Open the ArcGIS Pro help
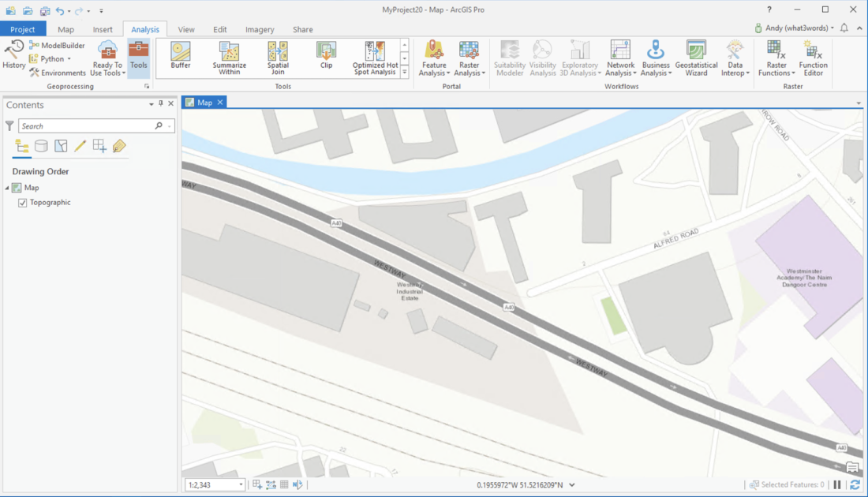Viewport: 868px width, 497px height. click(x=769, y=9)
